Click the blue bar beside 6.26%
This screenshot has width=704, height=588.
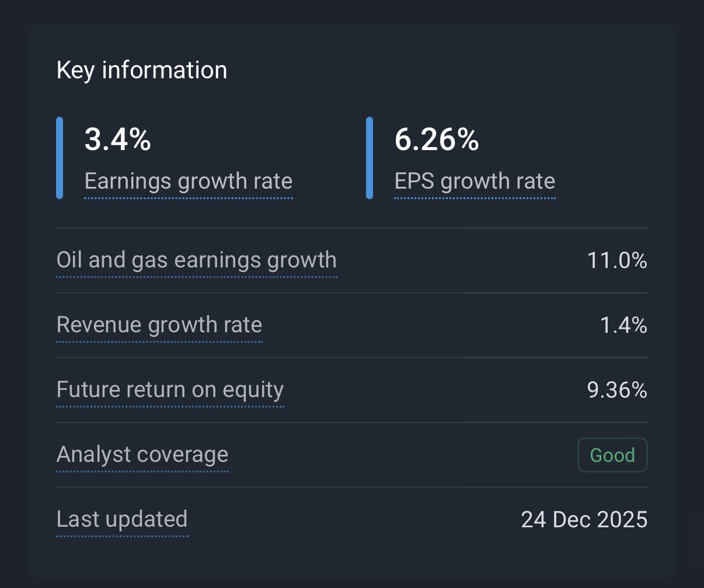pos(370,158)
